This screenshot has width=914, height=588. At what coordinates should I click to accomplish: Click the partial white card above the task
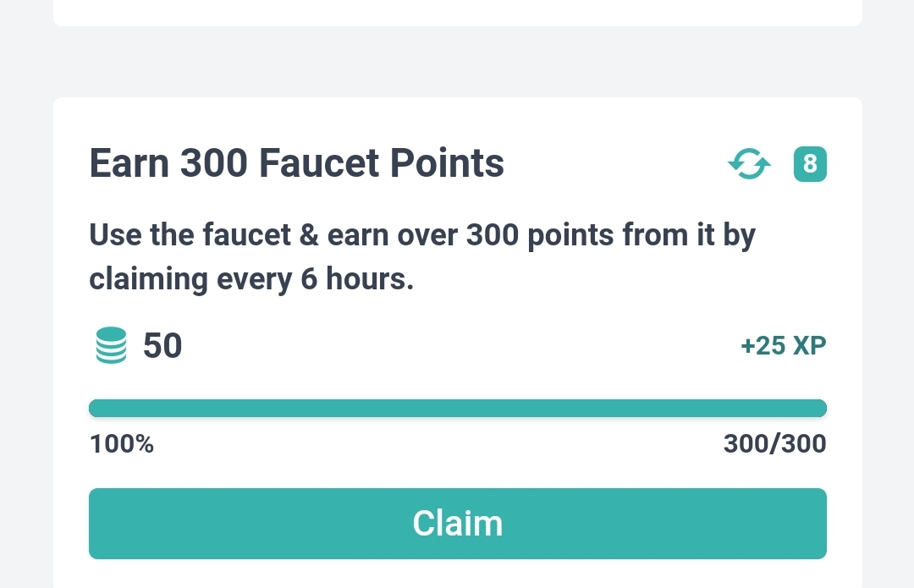point(458,13)
